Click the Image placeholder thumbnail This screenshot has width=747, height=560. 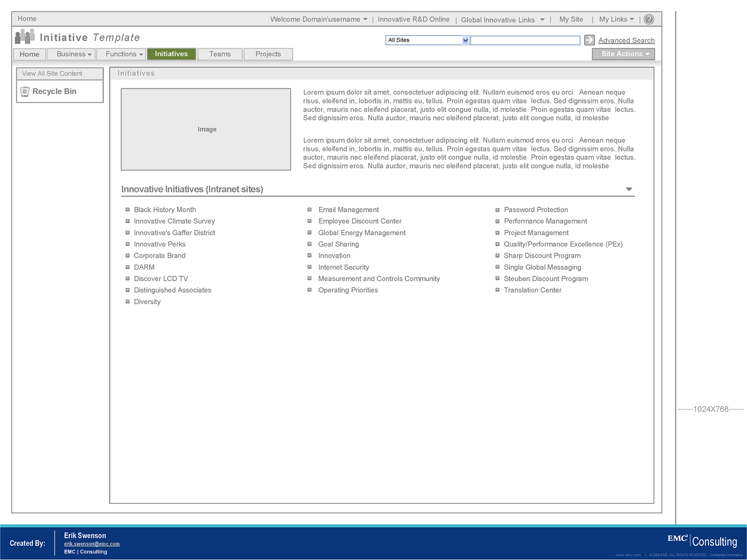[x=206, y=129]
